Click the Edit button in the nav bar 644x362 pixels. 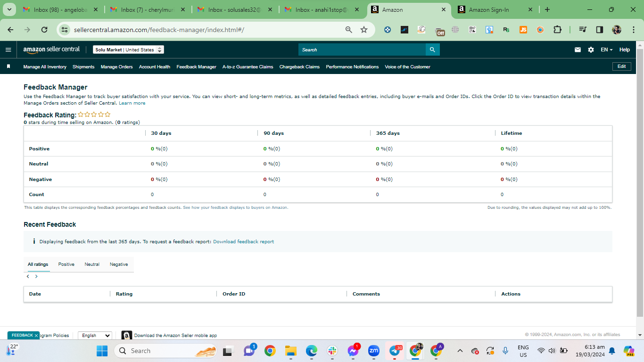621,66
